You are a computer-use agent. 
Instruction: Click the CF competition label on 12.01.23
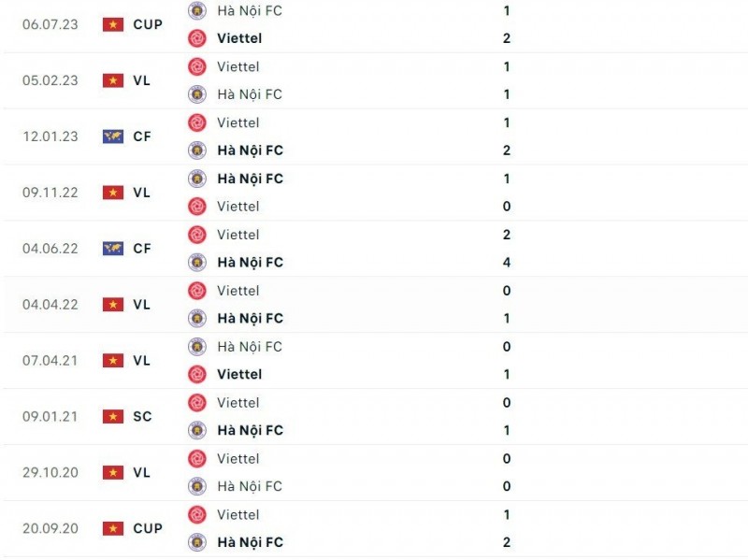pos(142,136)
